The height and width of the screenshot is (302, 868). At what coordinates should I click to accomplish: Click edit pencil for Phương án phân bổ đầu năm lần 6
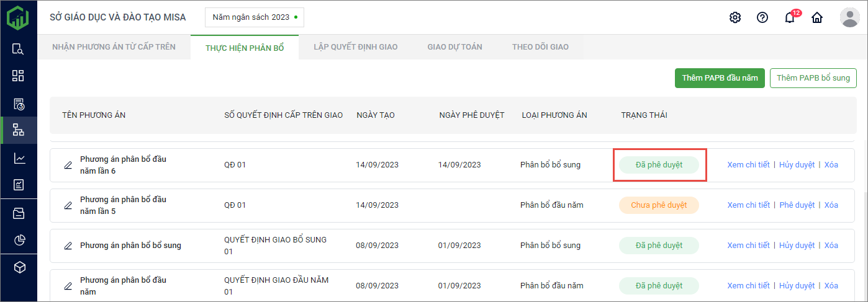pos(68,165)
